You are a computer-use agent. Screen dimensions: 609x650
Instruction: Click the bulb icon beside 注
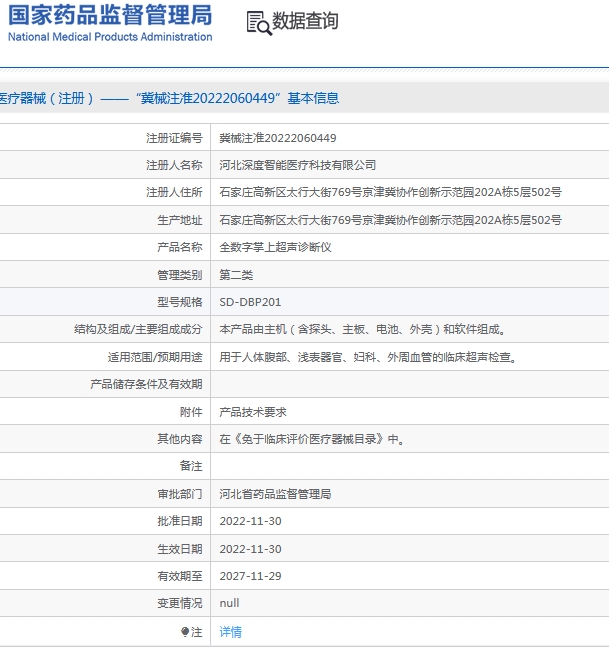(184, 632)
